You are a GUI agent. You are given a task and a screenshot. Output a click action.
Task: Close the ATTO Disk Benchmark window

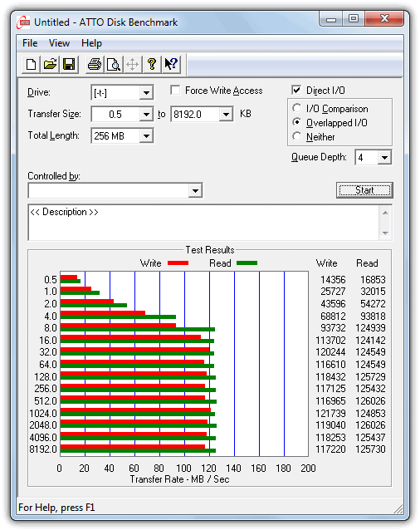pos(384,18)
